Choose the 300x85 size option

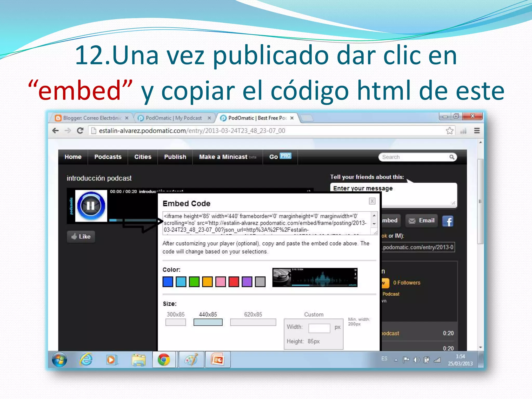176,322
